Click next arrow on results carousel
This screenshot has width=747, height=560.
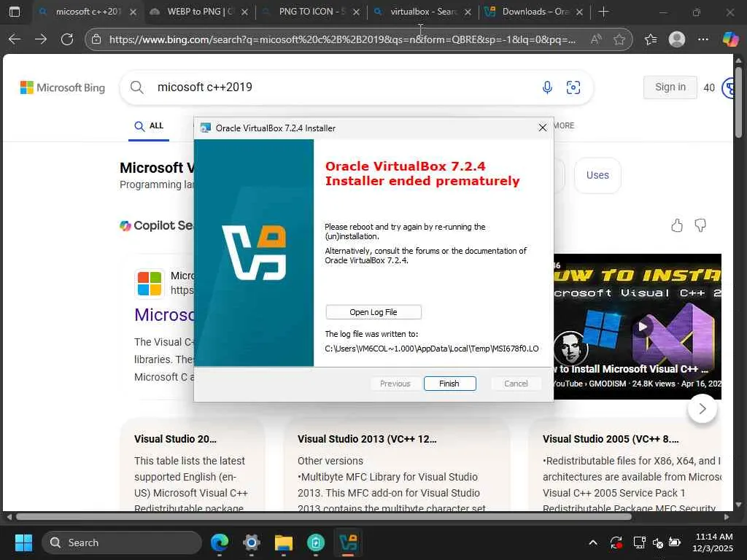[x=703, y=408]
